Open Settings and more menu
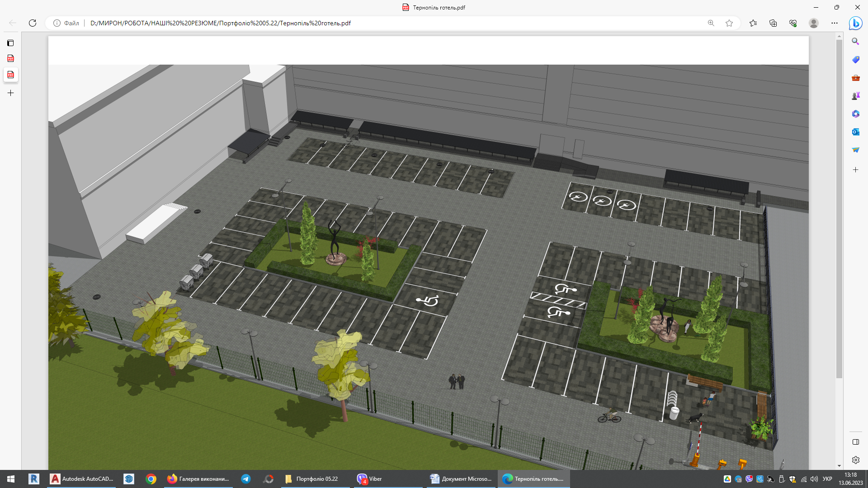This screenshot has height=488, width=868. coord(835,23)
